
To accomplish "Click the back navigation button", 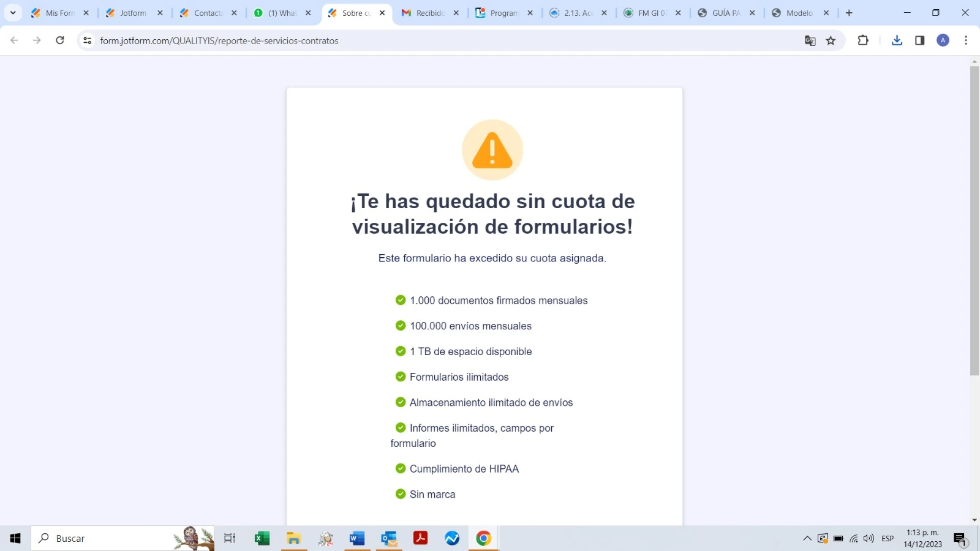I will 13,40.
